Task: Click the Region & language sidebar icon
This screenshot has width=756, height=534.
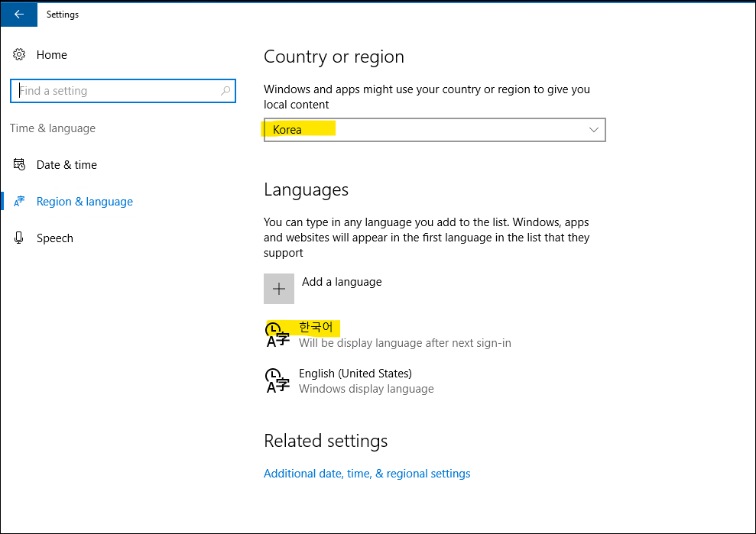Action: coord(19,202)
